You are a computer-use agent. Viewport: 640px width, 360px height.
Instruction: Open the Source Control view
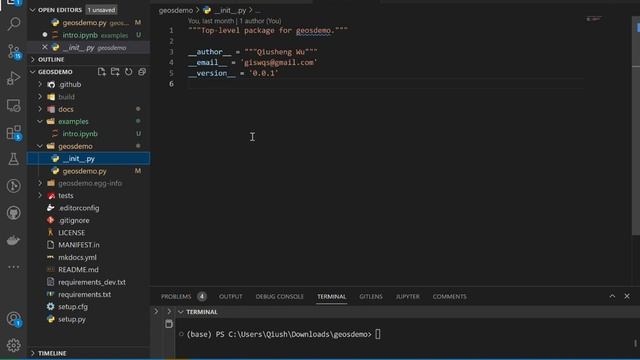pyautogui.click(x=13, y=51)
